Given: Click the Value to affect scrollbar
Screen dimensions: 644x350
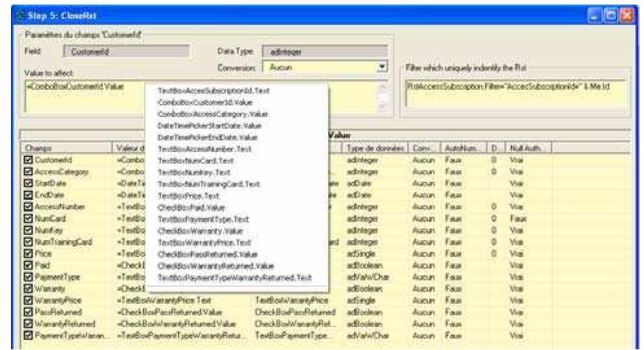Looking at the screenshot, I should click(x=382, y=97).
